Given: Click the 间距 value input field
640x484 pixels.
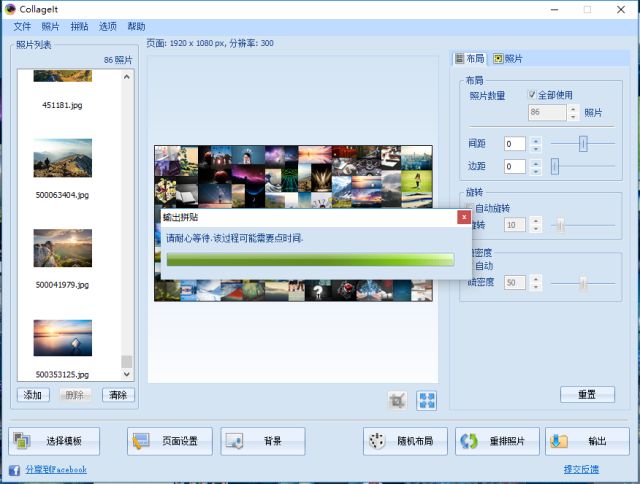Looking at the screenshot, I should coord(515,144).
